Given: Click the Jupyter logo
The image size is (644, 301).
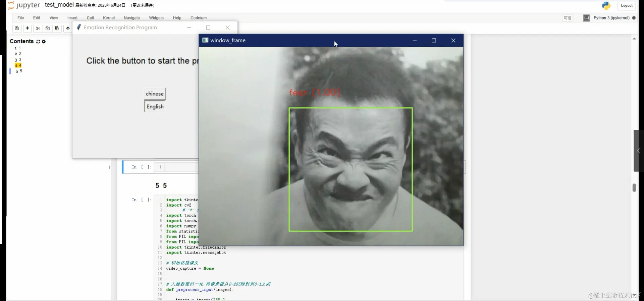Looking at the screenshot, I should coord(24,5).
